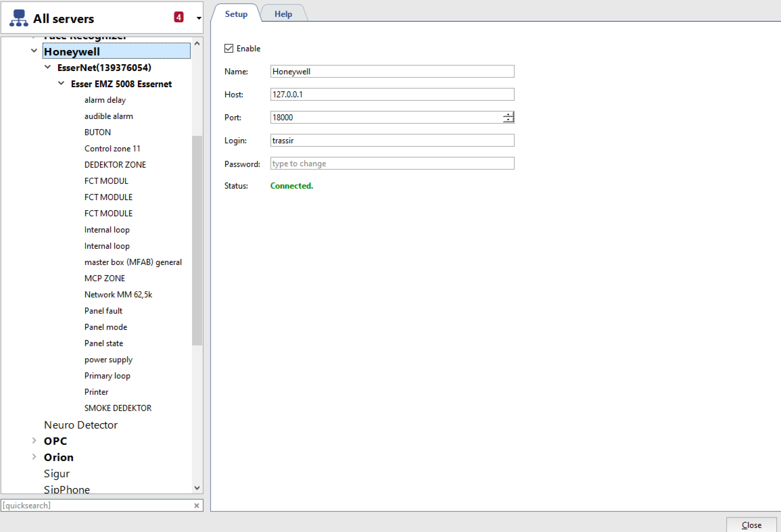Clear the quicksearch field with X
Viewport: 781px width, 532px height.
tap(197, 505)
